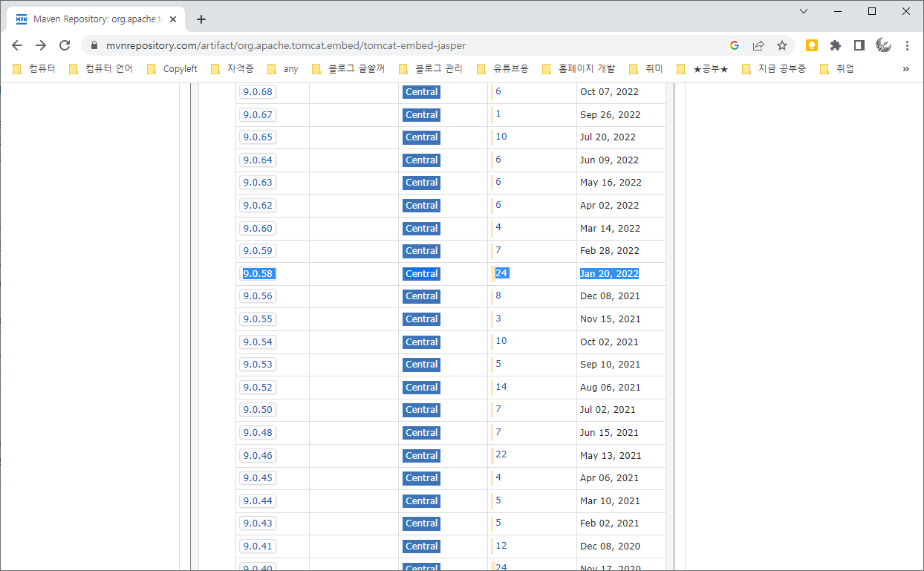Open the 컴퓨터 bookmark folder
924x571 pixels.
tap(34, 68)
